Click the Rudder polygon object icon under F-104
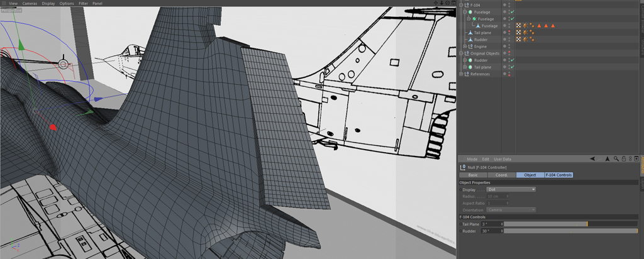 click(x=470, y=40)
